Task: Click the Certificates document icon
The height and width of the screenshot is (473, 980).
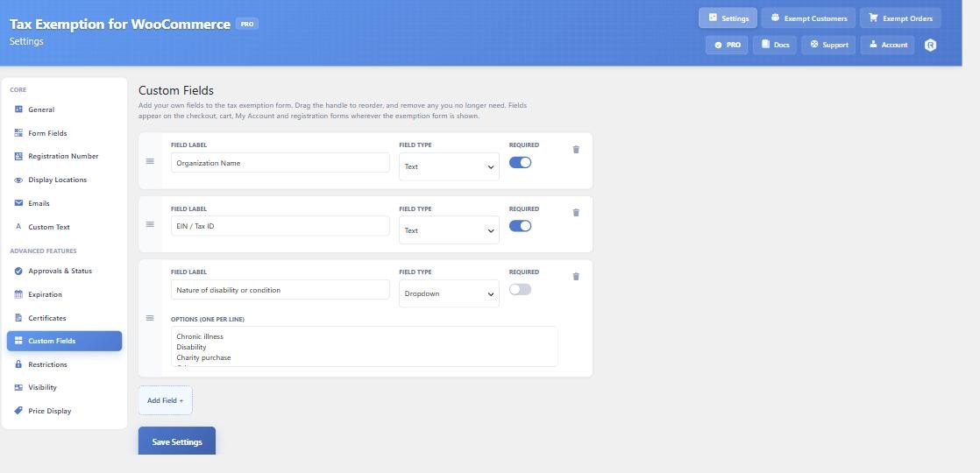Action: [x=18, y=318]
